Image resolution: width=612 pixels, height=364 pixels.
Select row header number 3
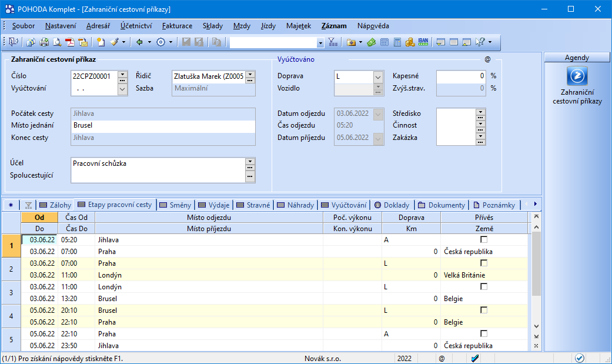[11, 292]
